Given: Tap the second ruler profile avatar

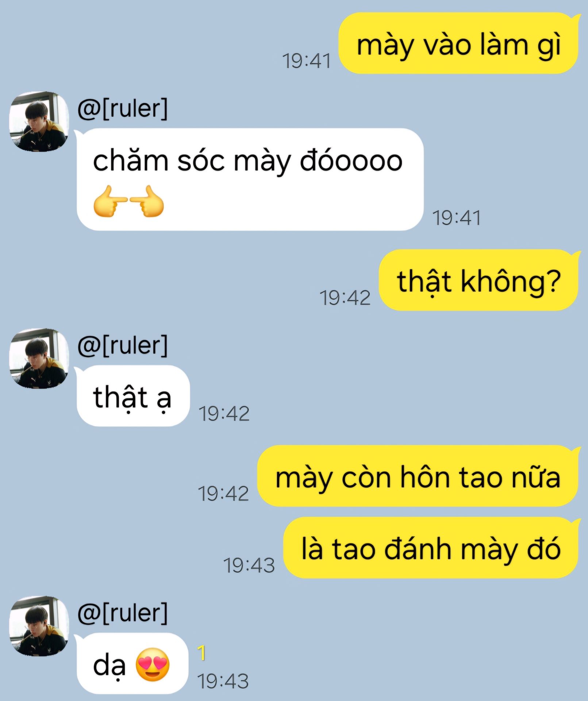Looking at the screenshot, I should [39, 358].
